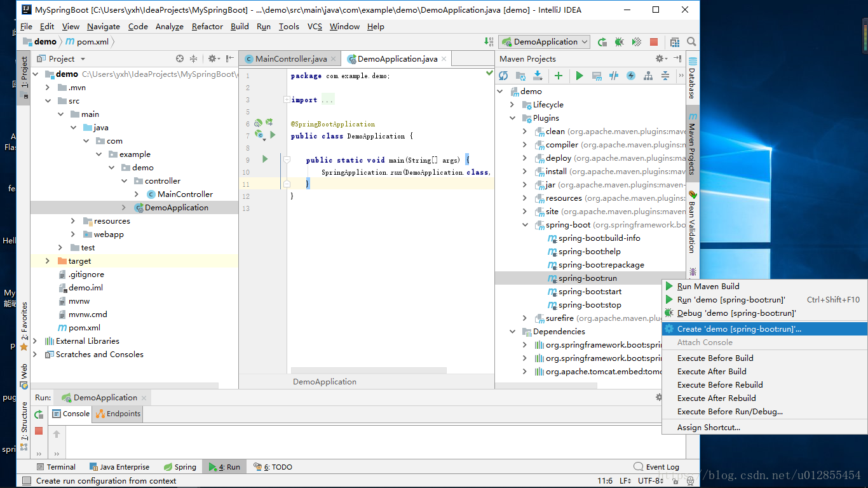This screenshot has width=868, height=488.
Task: Click the Rerun icon in Run tool window
Action: (x=39, y=414)
